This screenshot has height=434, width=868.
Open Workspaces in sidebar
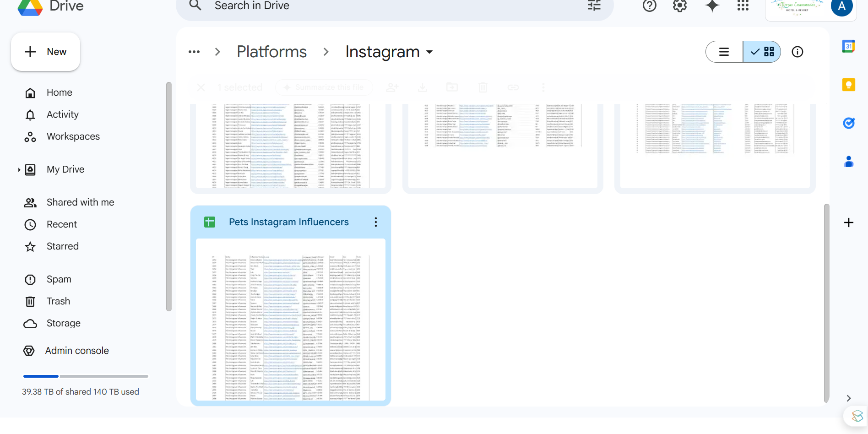[73, 136]
